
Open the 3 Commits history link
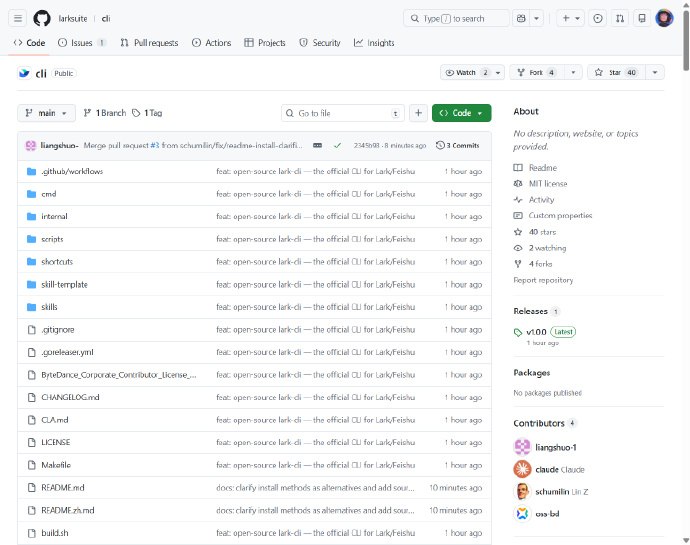pyautogui.click(x=458, y=145)
